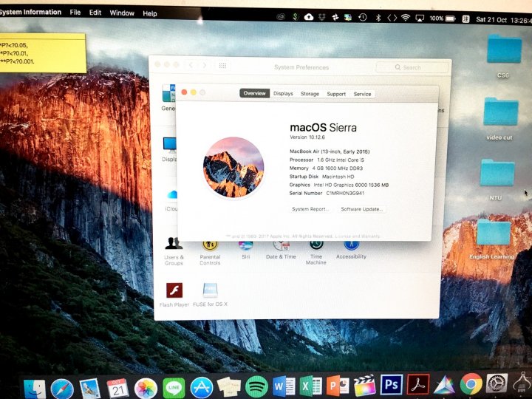Click the date and time in menu bar
The image size is (532, 399).
503,20
